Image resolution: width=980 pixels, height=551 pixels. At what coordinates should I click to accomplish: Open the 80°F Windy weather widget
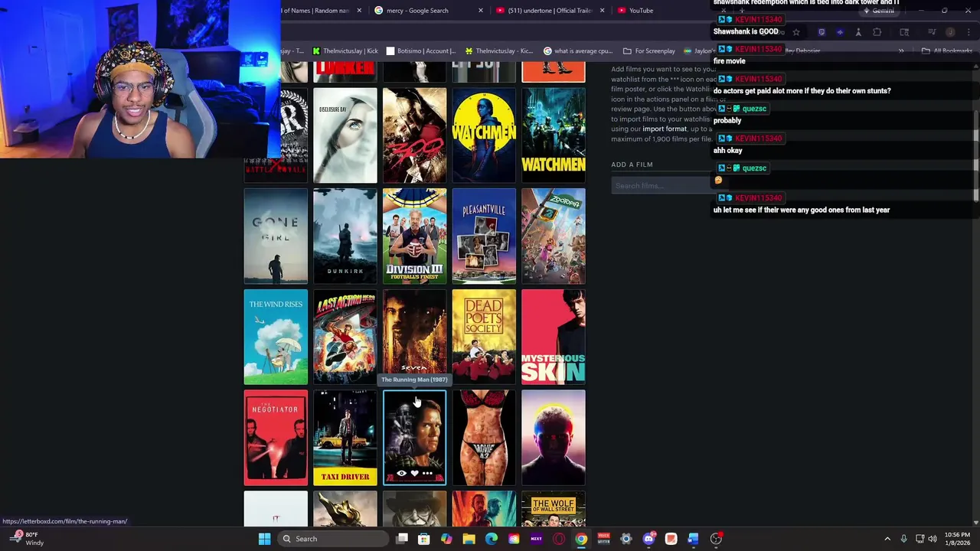coord(27,539)
